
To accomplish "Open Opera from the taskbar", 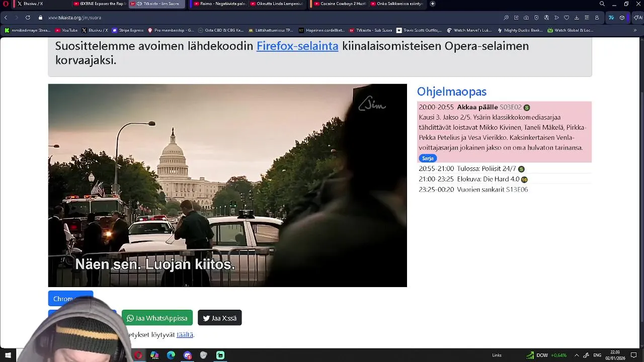I will [138, 355].
